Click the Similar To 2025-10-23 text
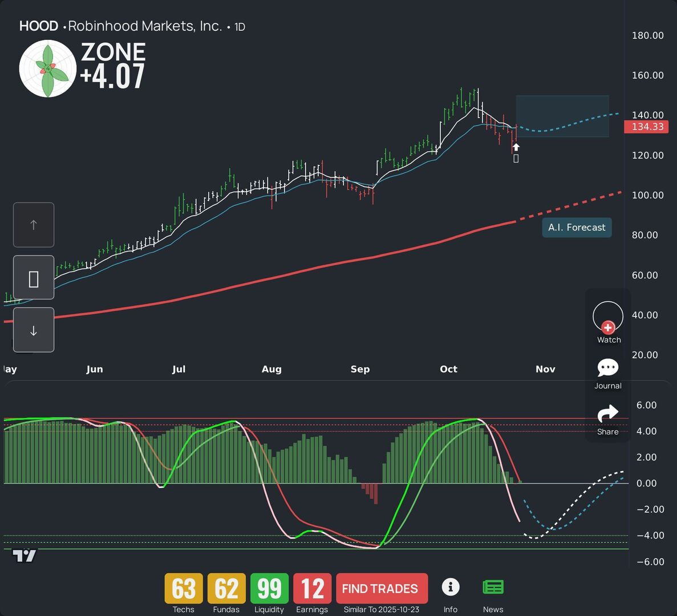 (381, 610)
